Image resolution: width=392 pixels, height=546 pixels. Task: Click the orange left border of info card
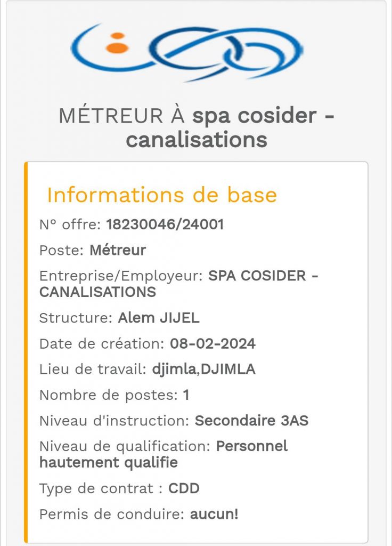coord(26,352)
